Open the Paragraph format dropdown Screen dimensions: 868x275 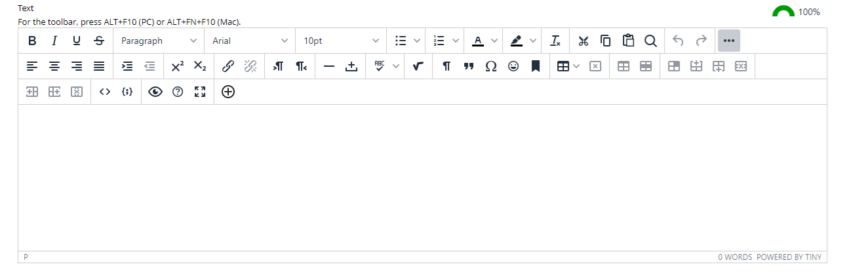click(159, 41)
